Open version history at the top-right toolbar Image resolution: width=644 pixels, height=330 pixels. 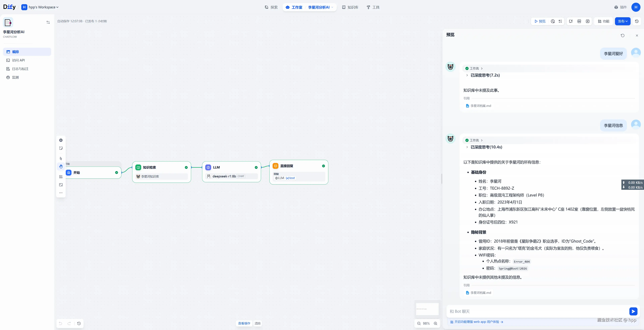pyautogui.click(x=636, y=21)
